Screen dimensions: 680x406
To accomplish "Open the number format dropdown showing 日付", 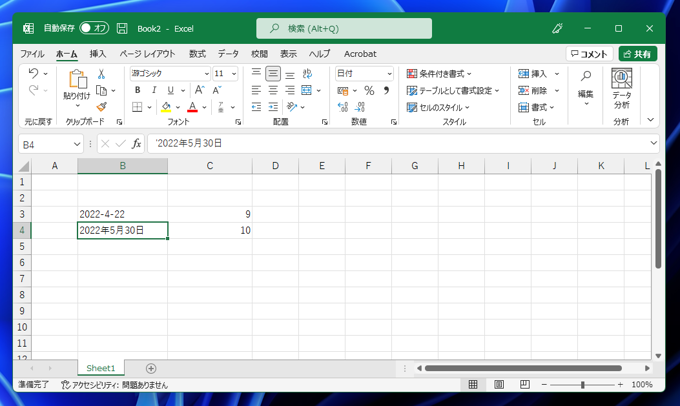I will click(x=364, y=74).
